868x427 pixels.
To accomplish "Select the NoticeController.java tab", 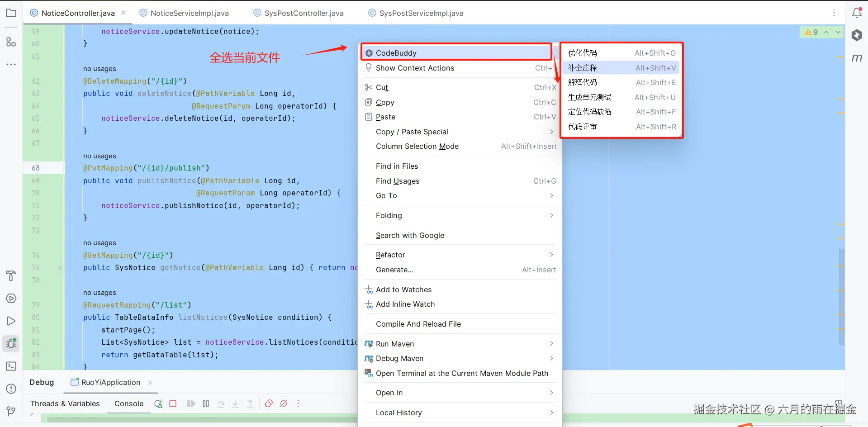I will tap(78, 13).
